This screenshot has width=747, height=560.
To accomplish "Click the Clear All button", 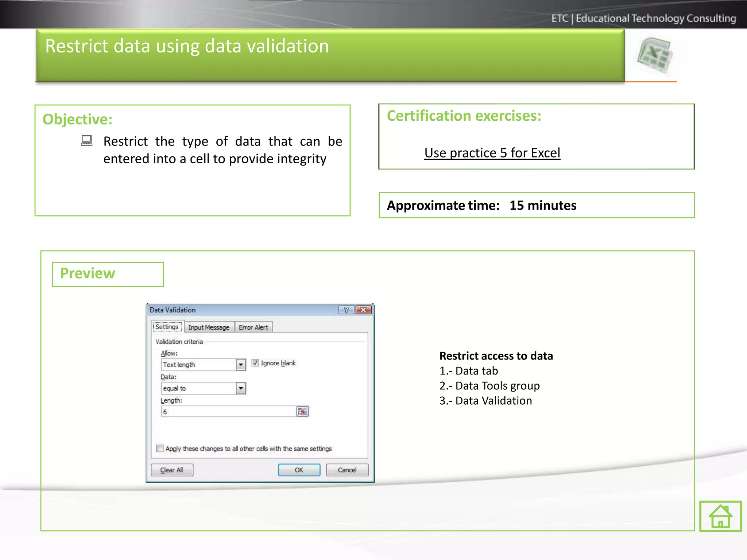I will [x=172, y=470].
